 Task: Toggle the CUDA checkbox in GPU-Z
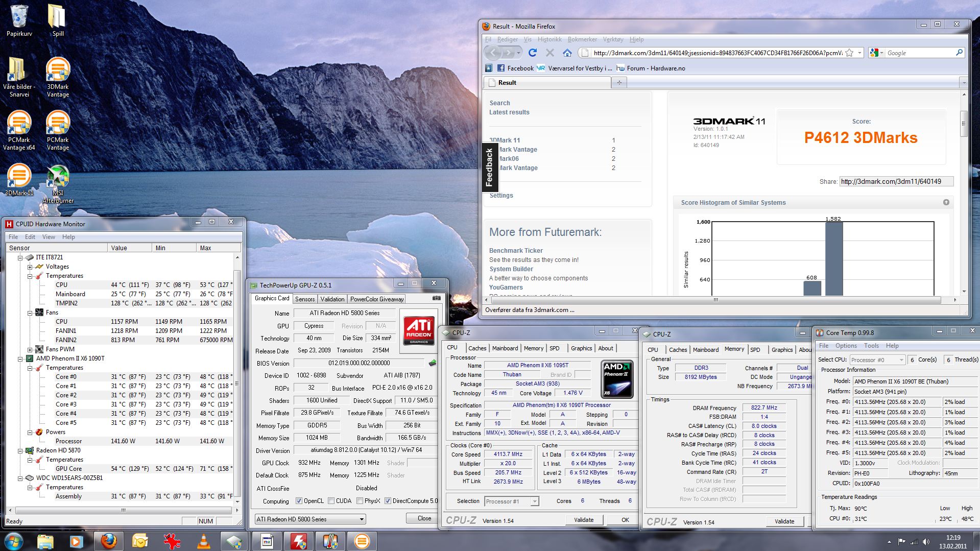click(331, 501)
